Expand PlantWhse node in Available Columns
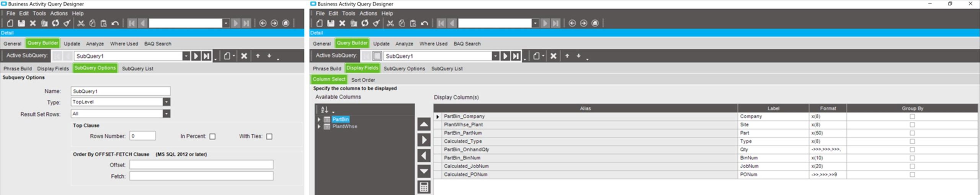The image size is (980, 195). [x=319, y=126]
